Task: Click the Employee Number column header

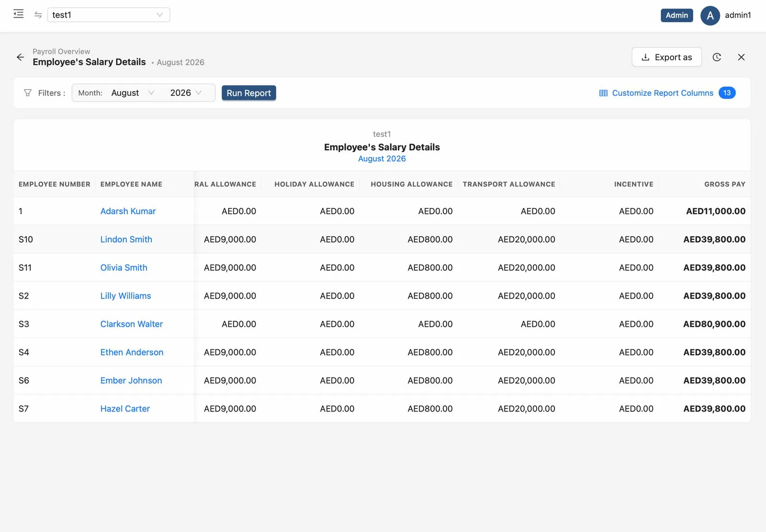Action: click(55, 184)
